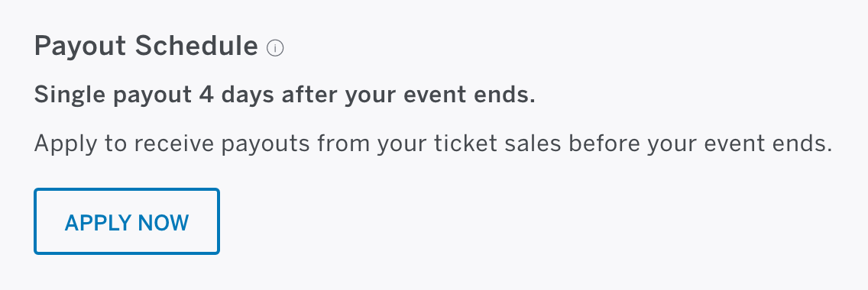This screenshot has width=868, height=290.
Task: Apply for early payouts via APPLY NOW
Action: [127, 221]
